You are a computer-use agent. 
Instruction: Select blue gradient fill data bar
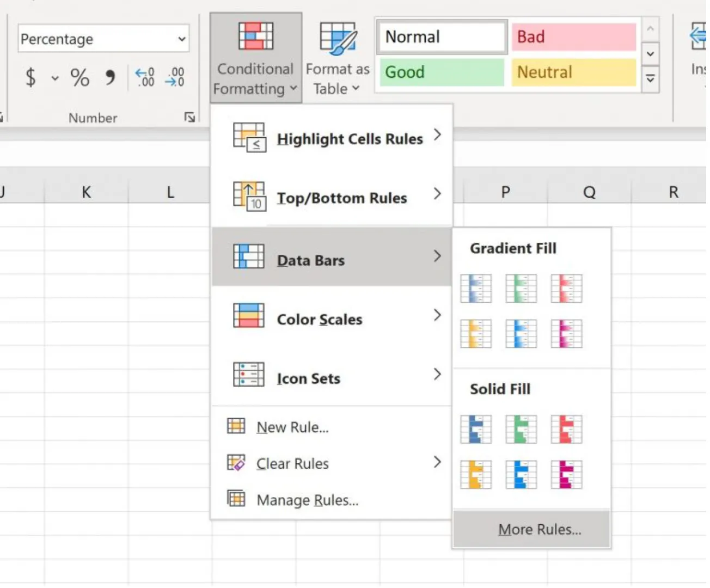click(x=476, y=289)
